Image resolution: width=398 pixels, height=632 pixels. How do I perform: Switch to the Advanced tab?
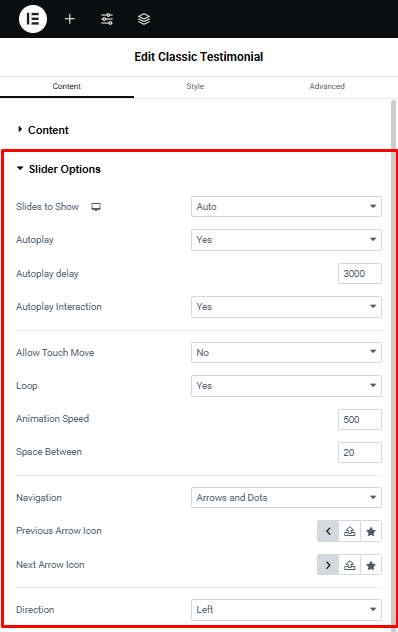[327, 86]
